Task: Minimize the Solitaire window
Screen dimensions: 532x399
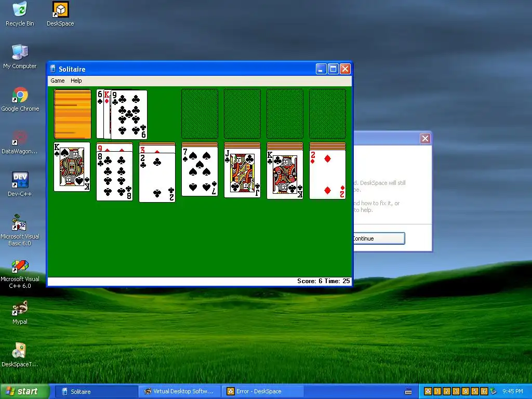Action: point(321,69)
